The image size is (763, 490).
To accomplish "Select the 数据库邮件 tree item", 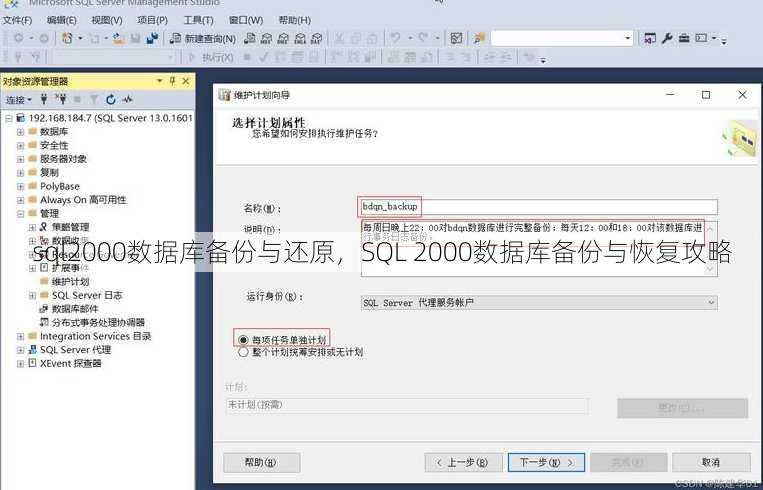I will (x=74, y=309).
